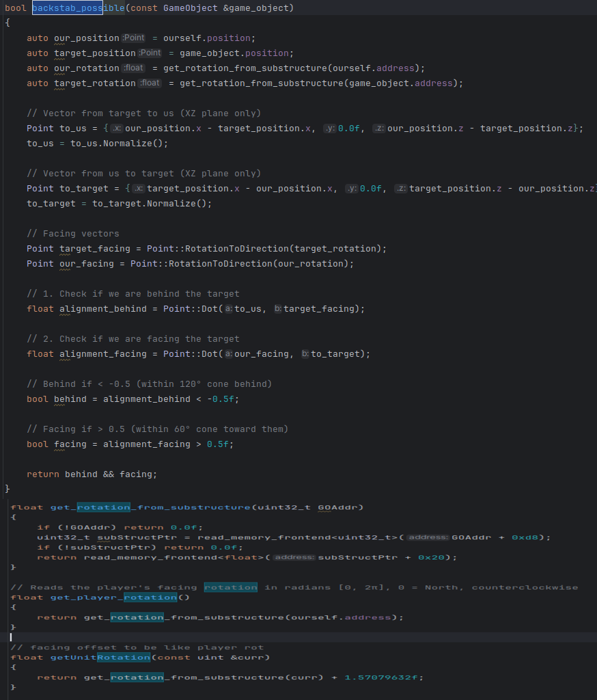This screenshot has width=597, height=700.
Task: Click 'Point::RotationToDirection(target_rotation)' call
Action: tap(264, 249)
